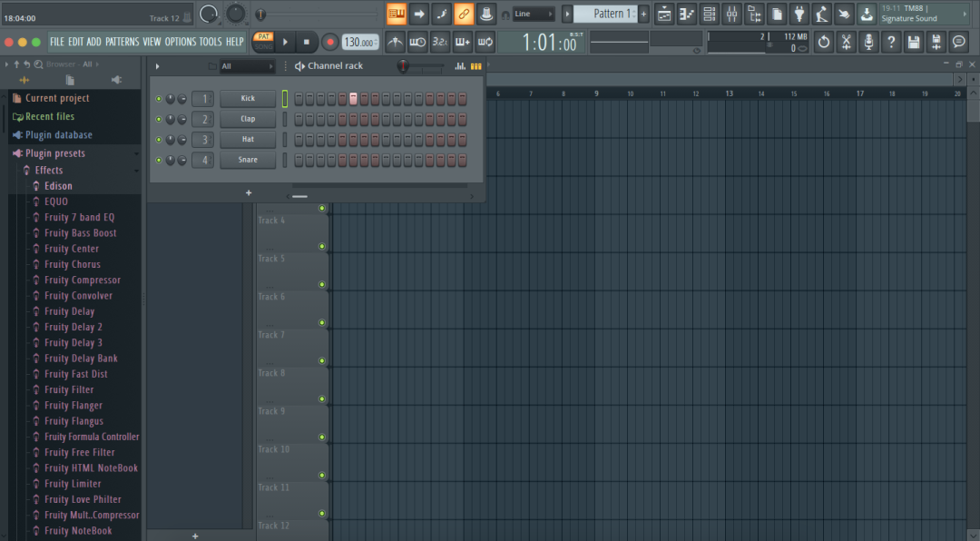The image size is (980, 541).
Task: Open the FILE menu
Action: tap(57, 42)
